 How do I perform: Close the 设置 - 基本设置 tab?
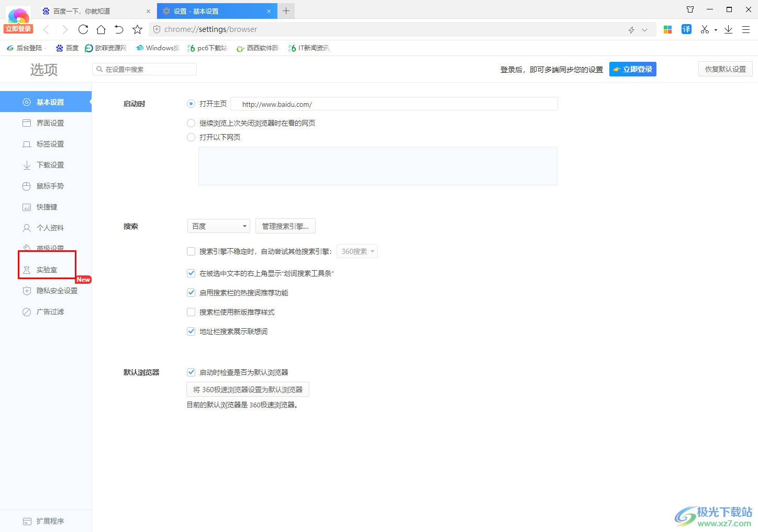pos(269,11)
